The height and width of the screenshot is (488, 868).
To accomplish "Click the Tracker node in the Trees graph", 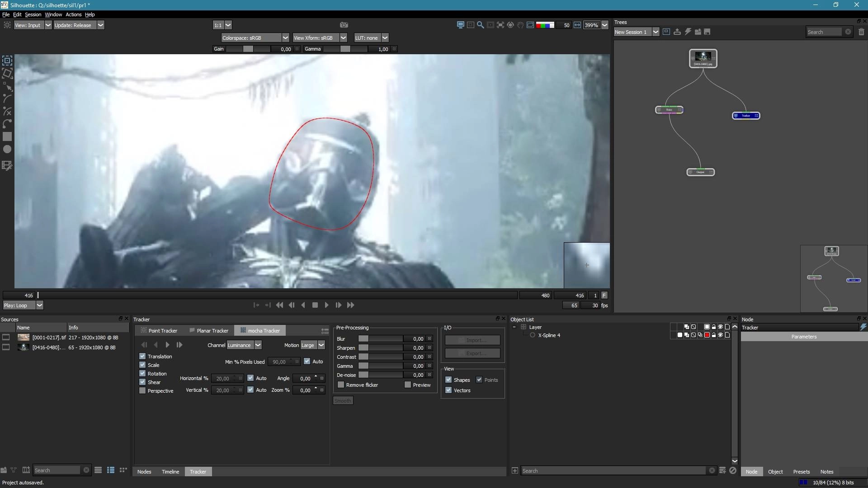I will (x=746, y=116).
